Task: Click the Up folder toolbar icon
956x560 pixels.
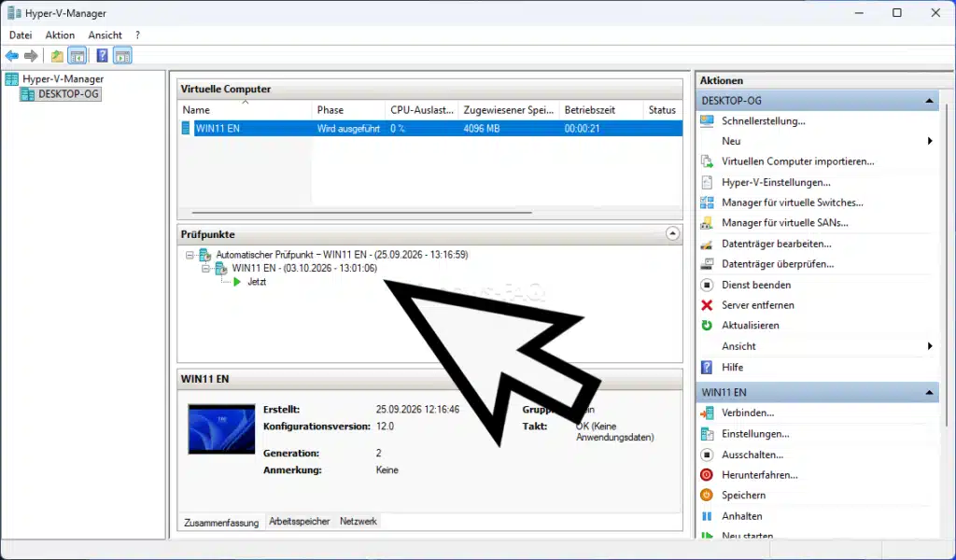Action: click(57, 56)
